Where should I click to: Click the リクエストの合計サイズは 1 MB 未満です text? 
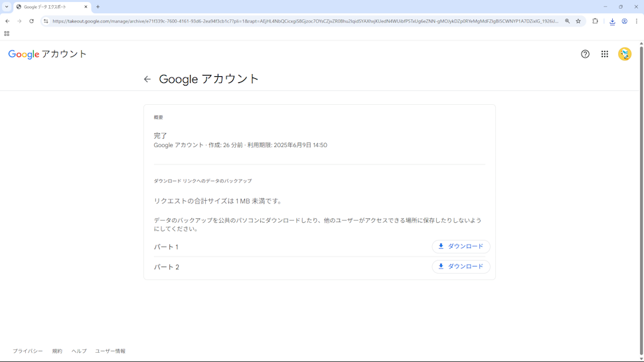tap(218, 201)
